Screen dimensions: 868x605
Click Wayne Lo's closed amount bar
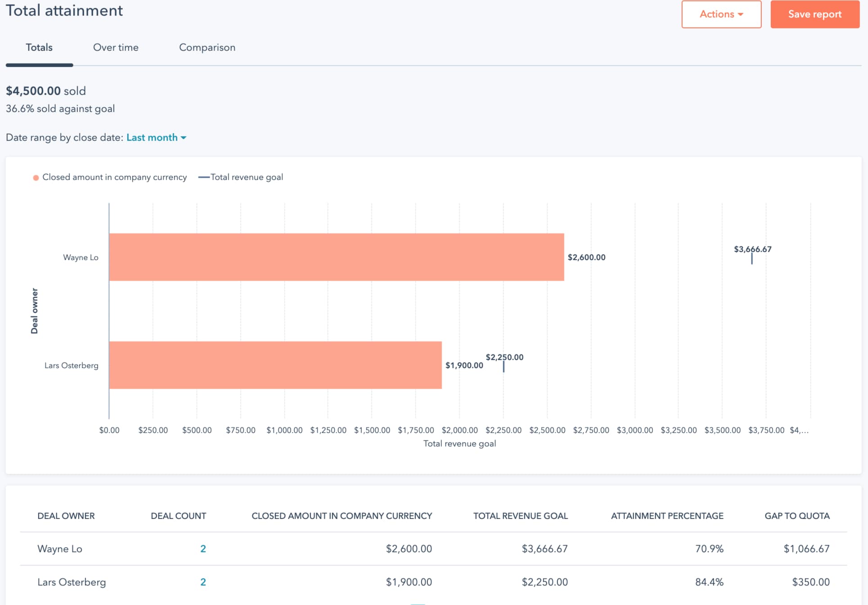336,257
